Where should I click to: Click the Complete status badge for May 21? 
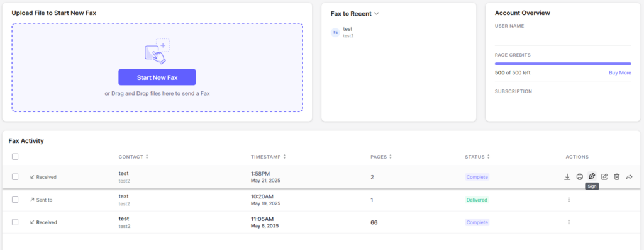[x=477, y=177]
